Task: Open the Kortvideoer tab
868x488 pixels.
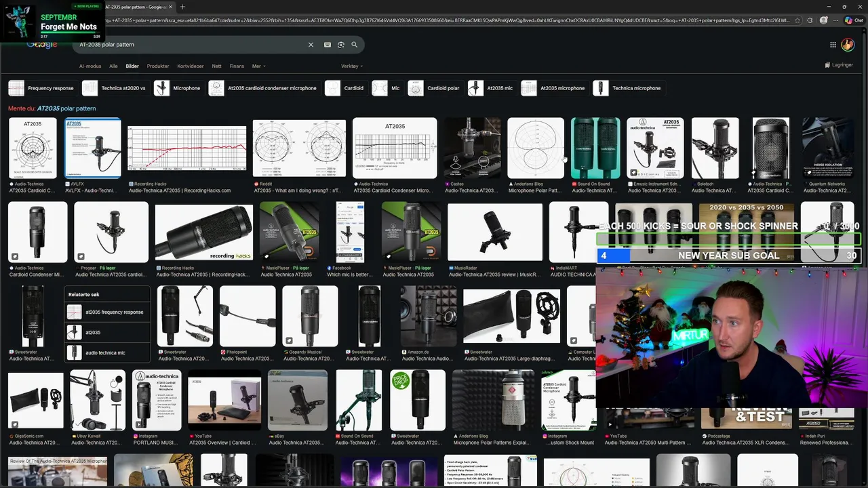Action: pos(191,66)
